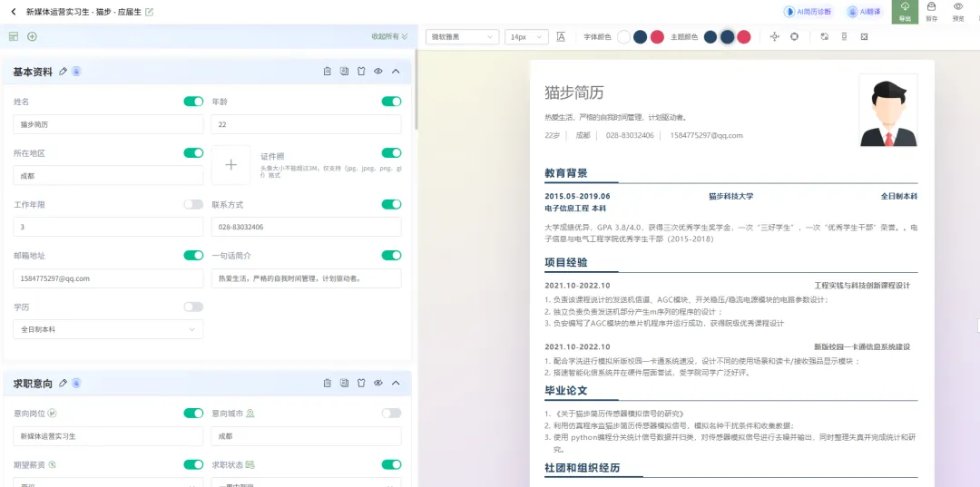
Task: Open 预览 preview
Action: (958, 12)
